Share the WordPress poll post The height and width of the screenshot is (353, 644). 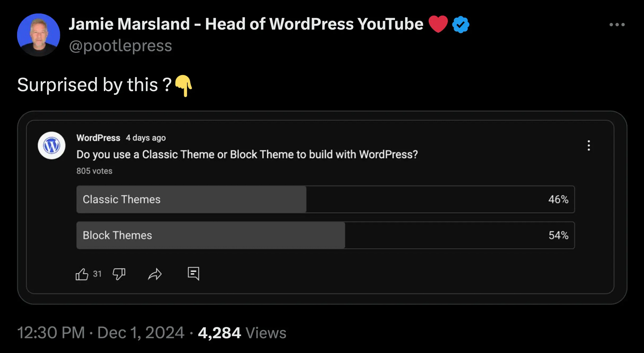155,274
